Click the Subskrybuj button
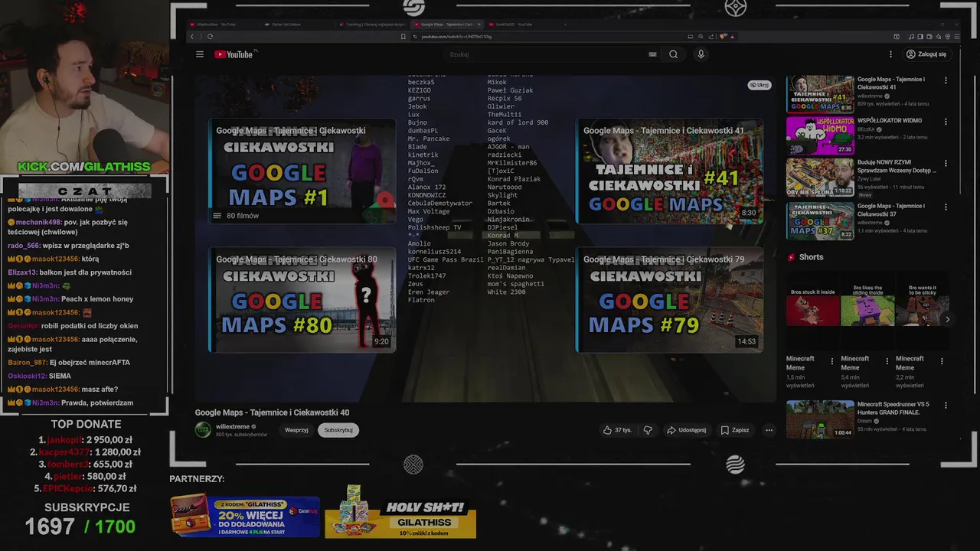The width and height of the screenshot is (980, 551). pyautogui.click(x=338, y=430)
